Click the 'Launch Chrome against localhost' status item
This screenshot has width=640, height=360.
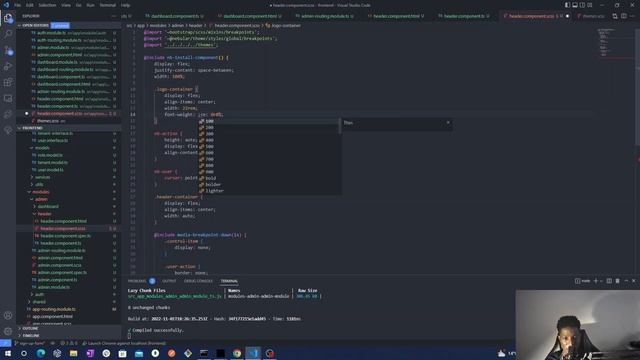coord(124,343)
